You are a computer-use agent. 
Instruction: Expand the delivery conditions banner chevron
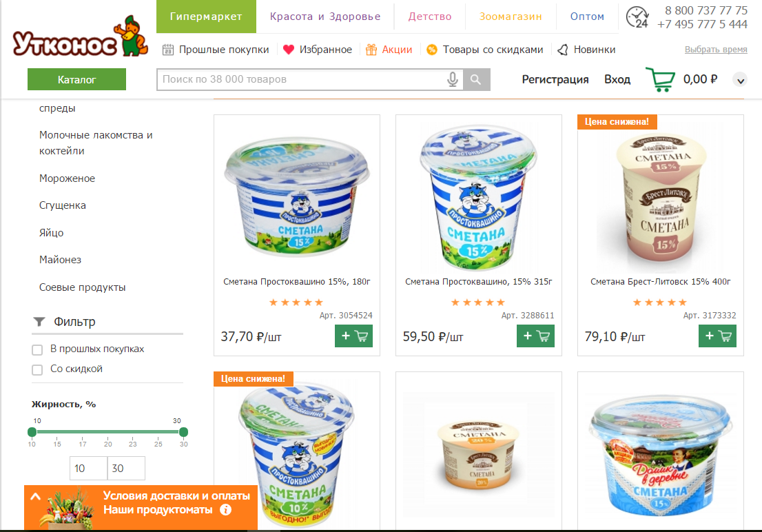(35, 496)
